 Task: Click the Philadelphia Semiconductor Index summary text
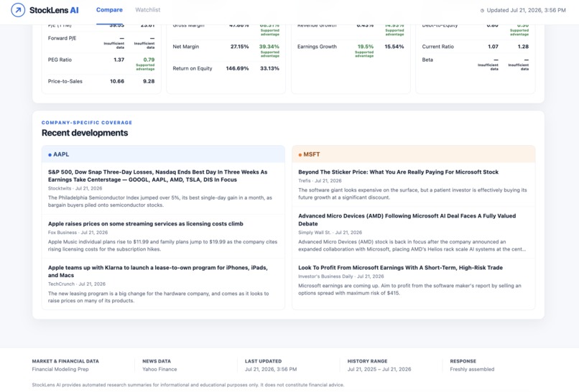160,201
